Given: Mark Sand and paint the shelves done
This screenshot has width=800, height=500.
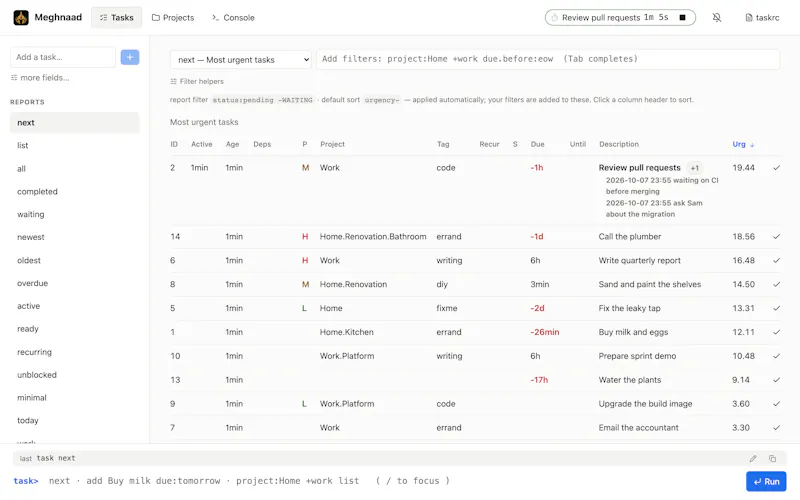Looking at the screenshot, I should pyautogui.click(x=776, y=284).
